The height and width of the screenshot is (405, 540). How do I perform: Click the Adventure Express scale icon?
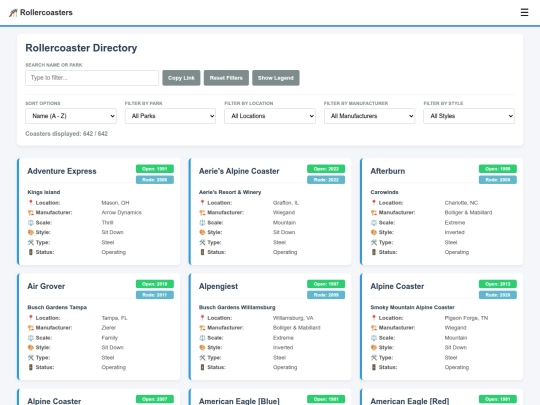[x=31, y=222]
